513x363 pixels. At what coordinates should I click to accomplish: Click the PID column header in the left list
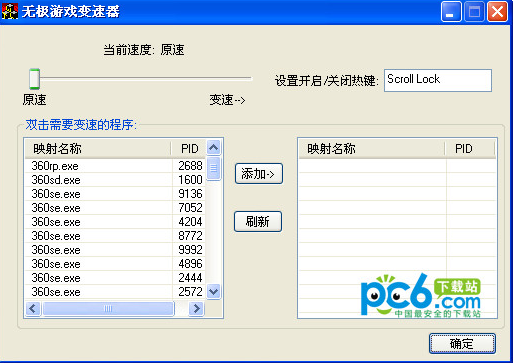[x=189, y=149]
